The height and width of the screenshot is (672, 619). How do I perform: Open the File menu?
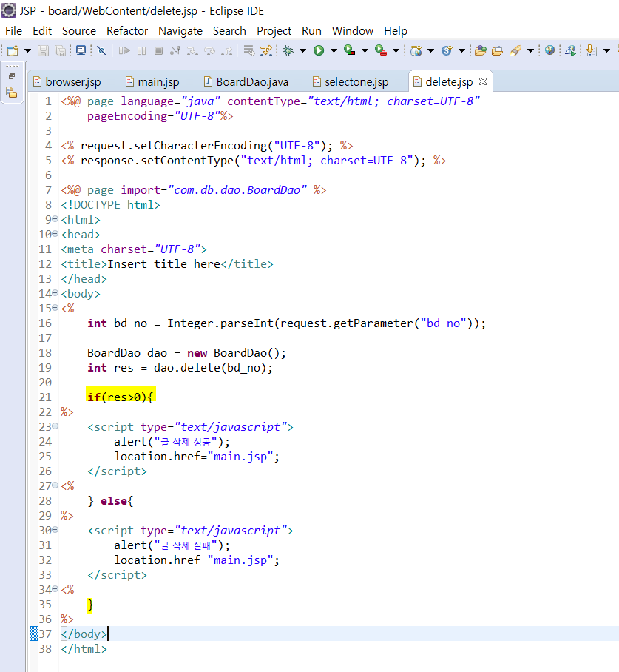pos(14,31)
